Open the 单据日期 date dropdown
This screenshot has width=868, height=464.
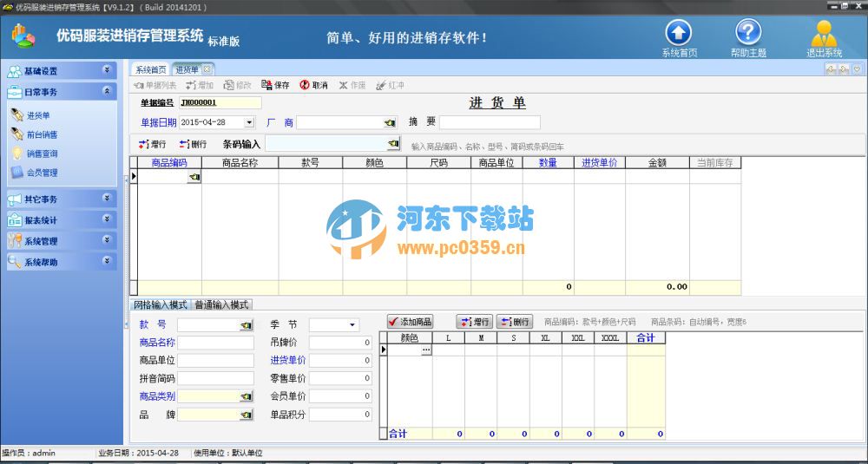(249, 123)
